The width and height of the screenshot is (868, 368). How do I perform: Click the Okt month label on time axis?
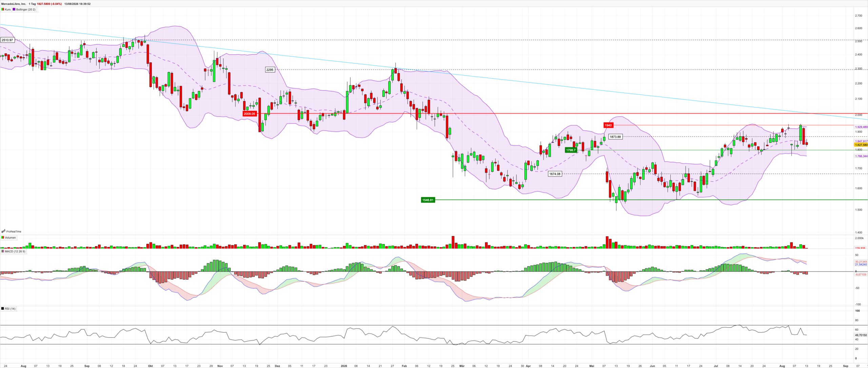pos(151,366)
